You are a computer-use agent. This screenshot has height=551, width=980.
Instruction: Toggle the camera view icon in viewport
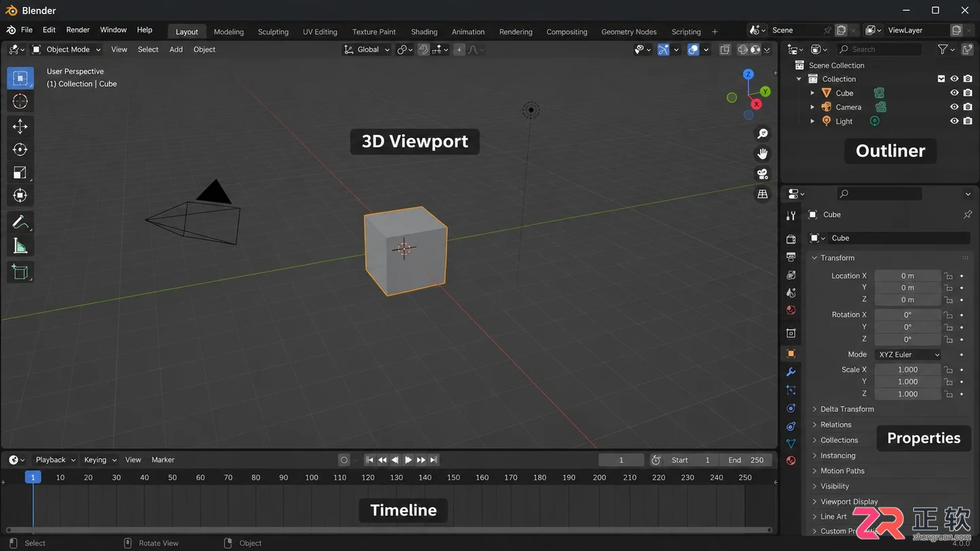(x=763, y=174)
